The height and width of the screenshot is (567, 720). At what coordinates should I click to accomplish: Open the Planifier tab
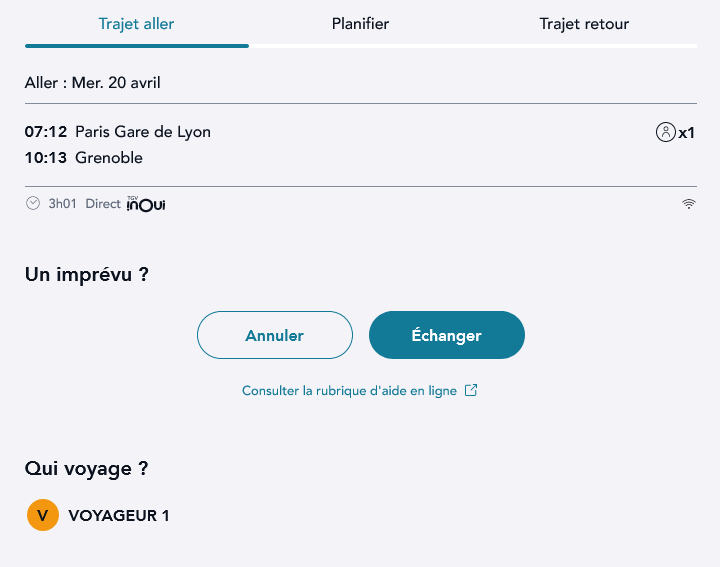pos(360,24)
